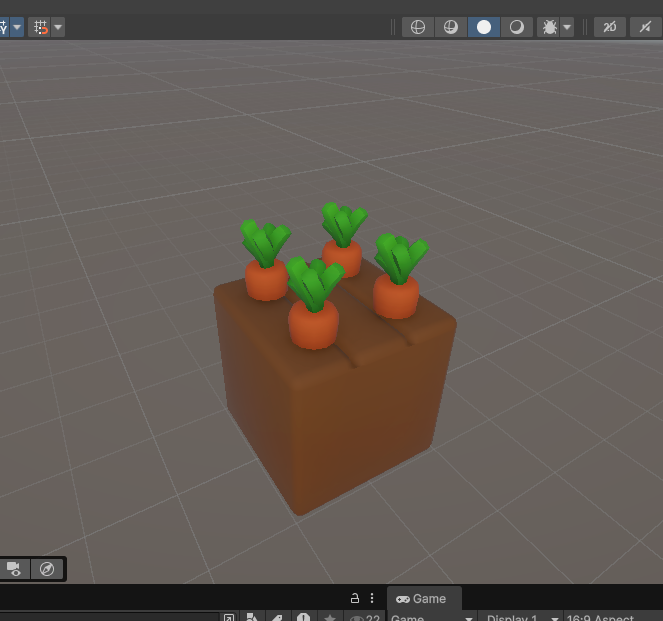The height and width of the screenshot is (621, 663).
Task: Select the front carrot in the scene
Action: click(313, 322)
